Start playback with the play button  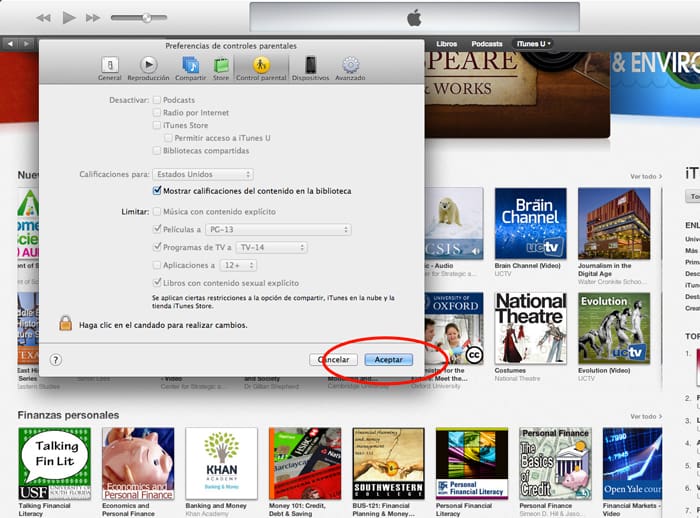tap(69, 18)
